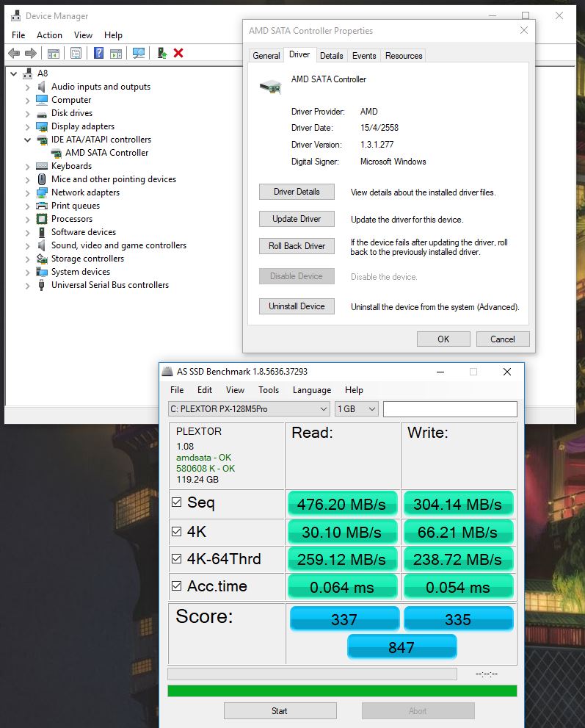The image size is (585, 728).
Task: Switch to the General tab
Action: coord(266,56)
